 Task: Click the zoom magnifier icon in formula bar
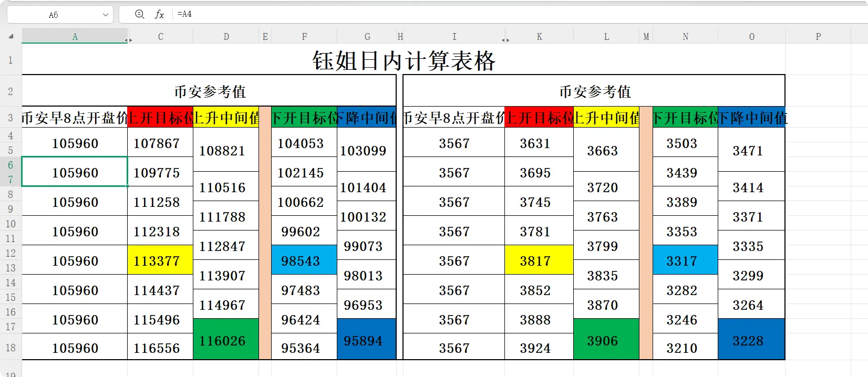140,14
